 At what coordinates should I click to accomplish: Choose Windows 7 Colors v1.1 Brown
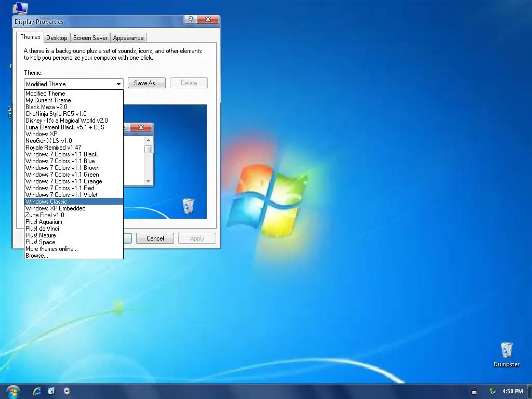[x=74, y=168]
